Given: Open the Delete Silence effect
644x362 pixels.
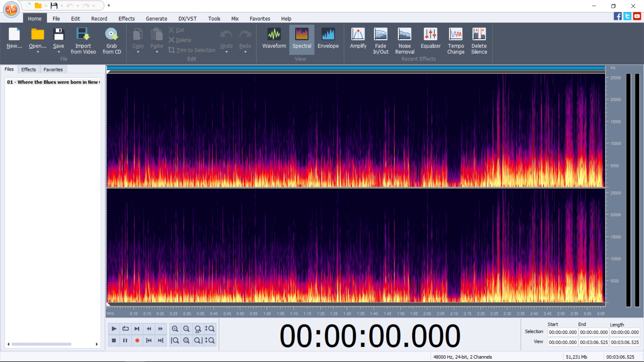Looking at the screenshot, I should coord(479,41).
